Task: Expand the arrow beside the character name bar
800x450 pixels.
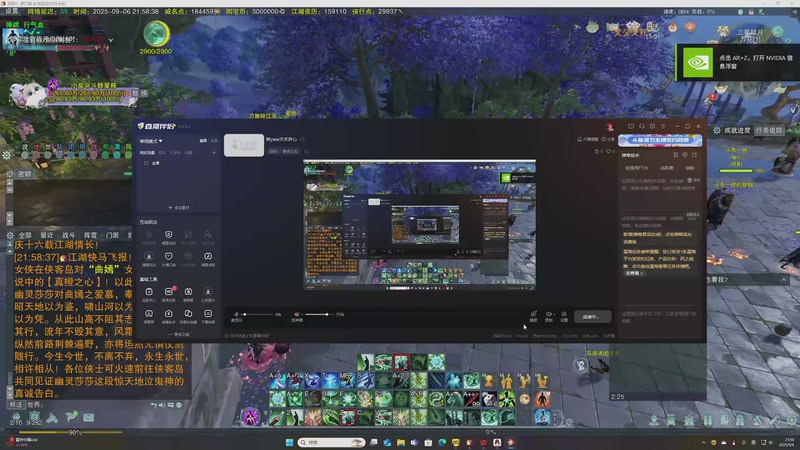Action: tap(111, 40)
